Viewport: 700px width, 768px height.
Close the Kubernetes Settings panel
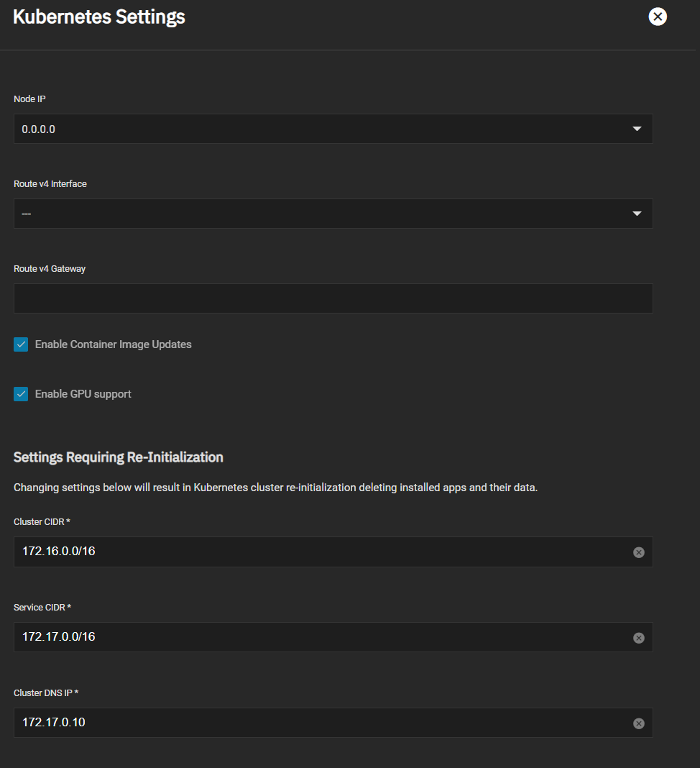click(658, 17)
